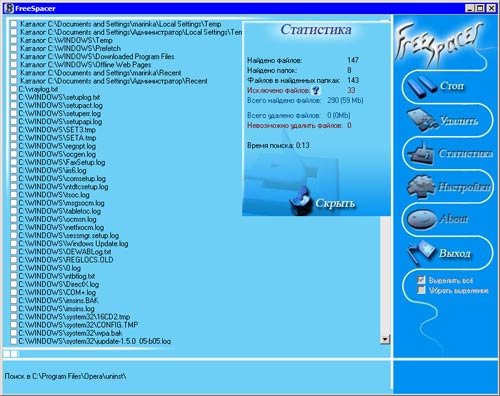The height and width of the screenshot is (396, 500).
Task: Select the C:\WINDOWS\ntbtlog.txt entry text
Action: click(57, 276)
